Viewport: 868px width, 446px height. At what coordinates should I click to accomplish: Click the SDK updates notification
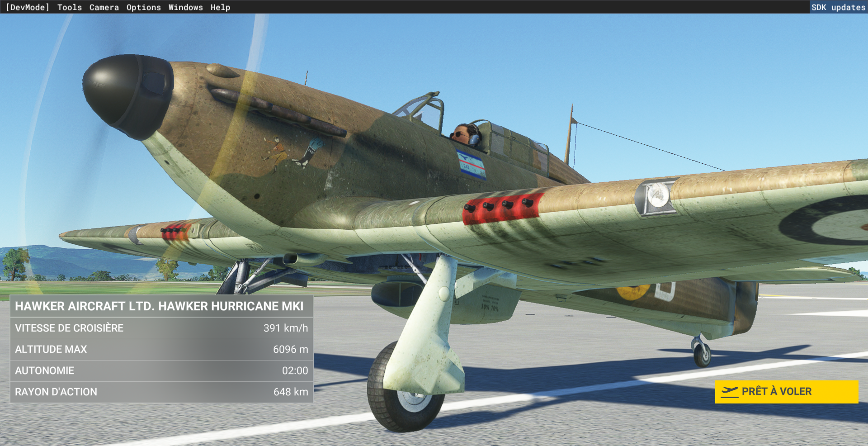[838, 7]
